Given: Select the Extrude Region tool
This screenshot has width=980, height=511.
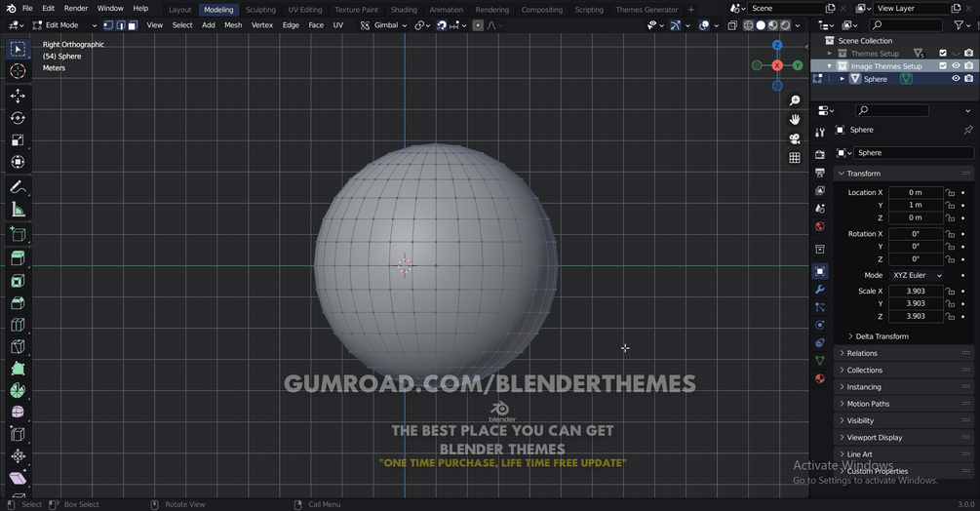Looking at the screenshot, I should (x=18, y=258).
